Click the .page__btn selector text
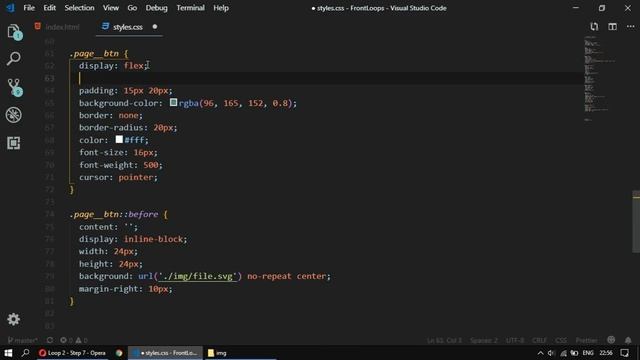Viewport: 640px width, 360px height. 94,53
